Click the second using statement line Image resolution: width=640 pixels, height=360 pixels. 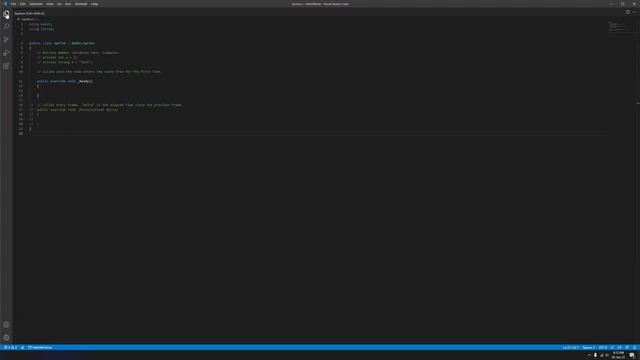[x=42, y=29]
